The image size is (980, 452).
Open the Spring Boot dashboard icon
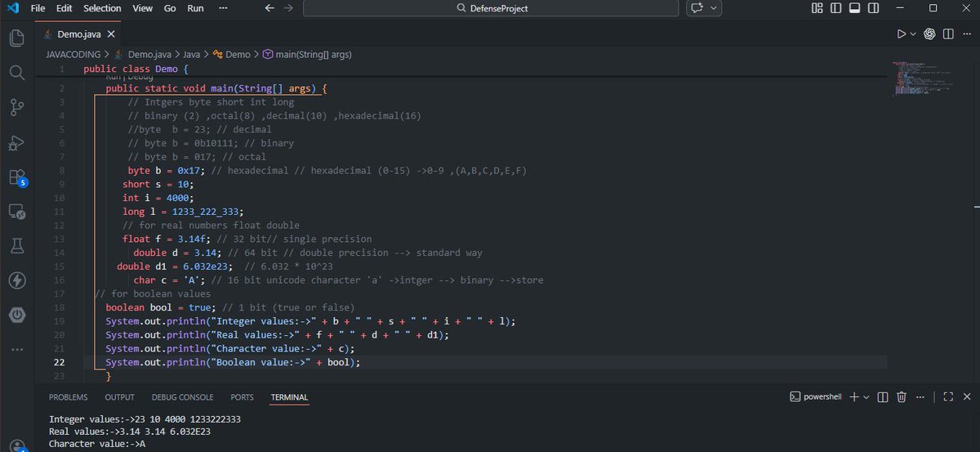click(x=16, y=315)
